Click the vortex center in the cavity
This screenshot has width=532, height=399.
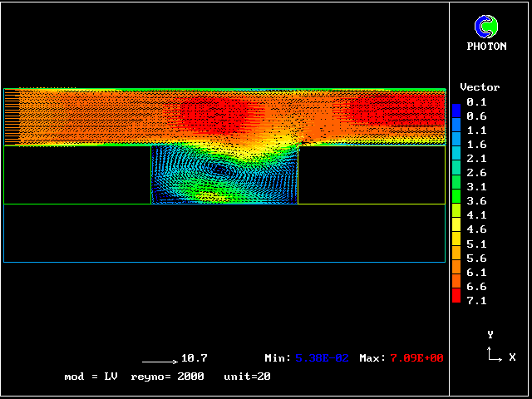[x=220, y=168]
